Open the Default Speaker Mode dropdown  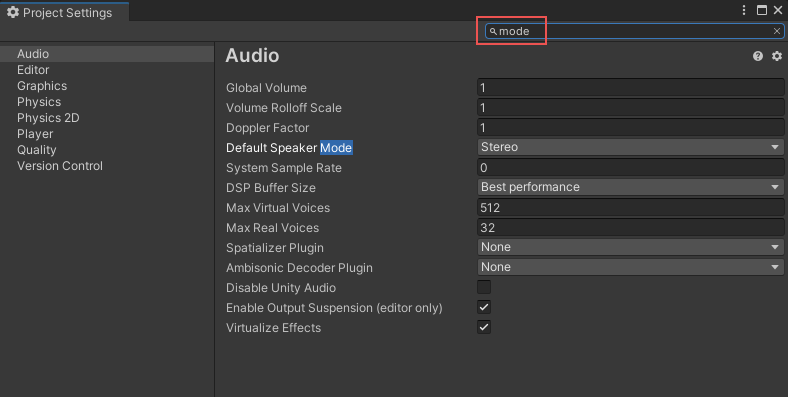pyautogui.click(x=630, y=147)
